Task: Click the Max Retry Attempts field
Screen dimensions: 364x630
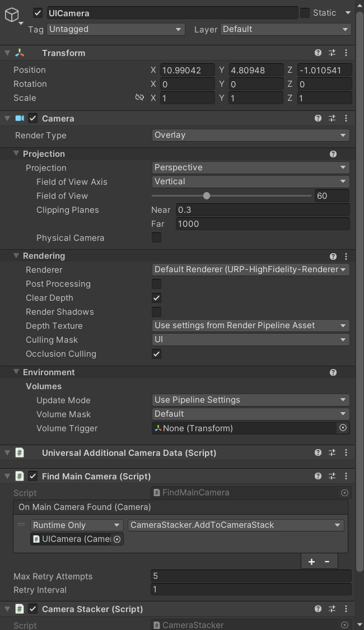Action: 251,576
